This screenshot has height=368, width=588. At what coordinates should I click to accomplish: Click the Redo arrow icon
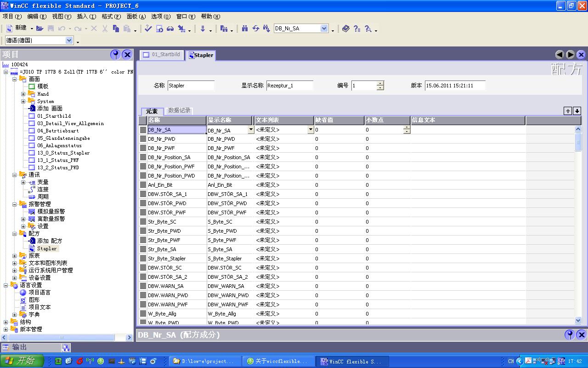(x=78, y=29)
